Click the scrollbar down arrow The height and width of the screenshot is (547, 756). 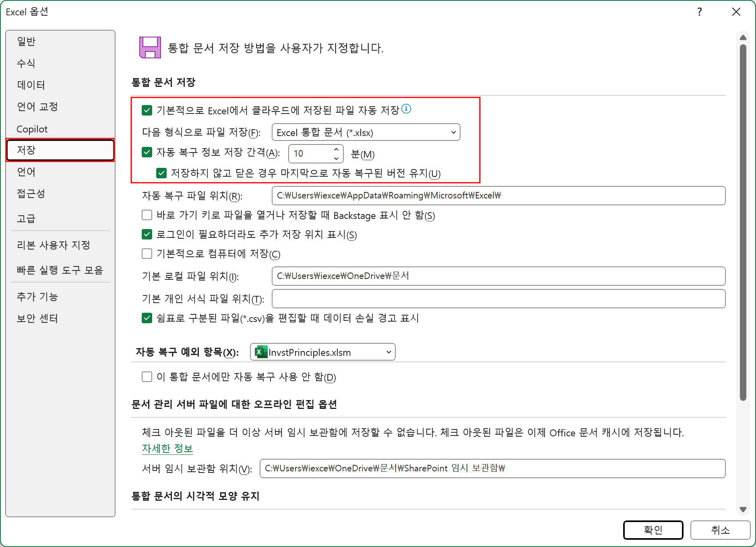point(743,509)
